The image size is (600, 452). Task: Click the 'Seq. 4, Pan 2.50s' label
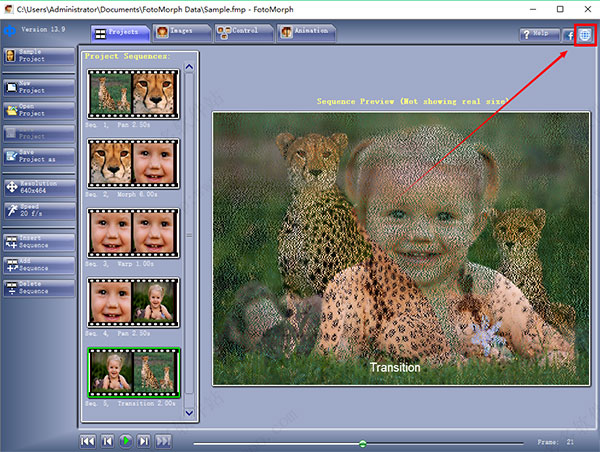118,333
